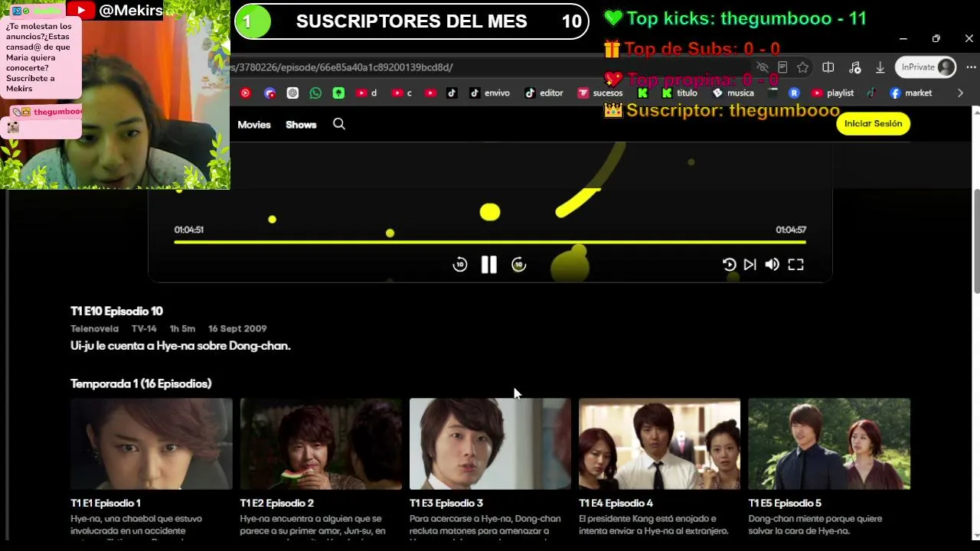
Task: Open browser split screen view
Action: [x=828, y=67]
